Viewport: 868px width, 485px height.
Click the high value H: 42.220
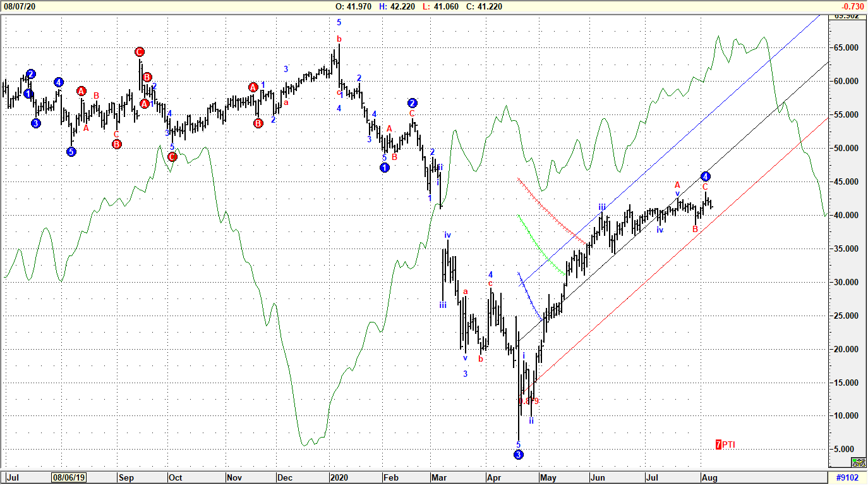(397, 6)
